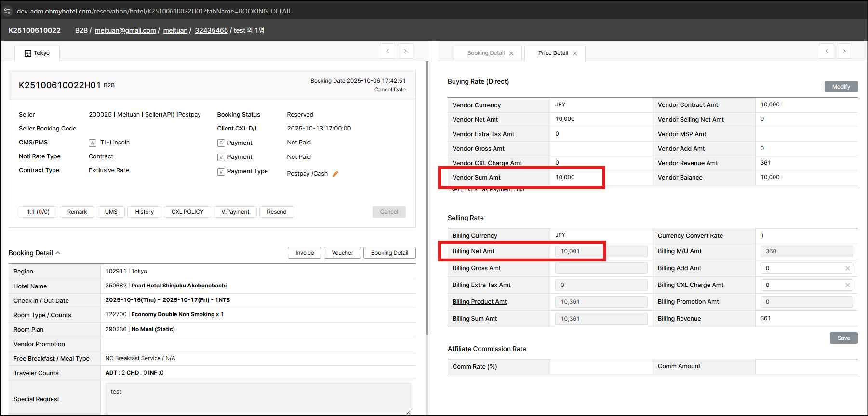Viewport: 868px width, 416px height.
Task: Click the site info icon in address bar
Action: tap(7, 11)
